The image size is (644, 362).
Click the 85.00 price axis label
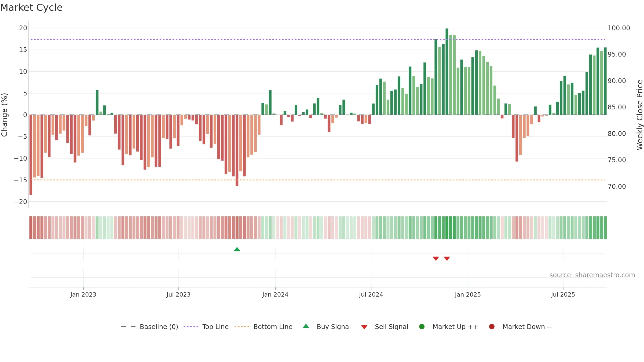(617, 107)
